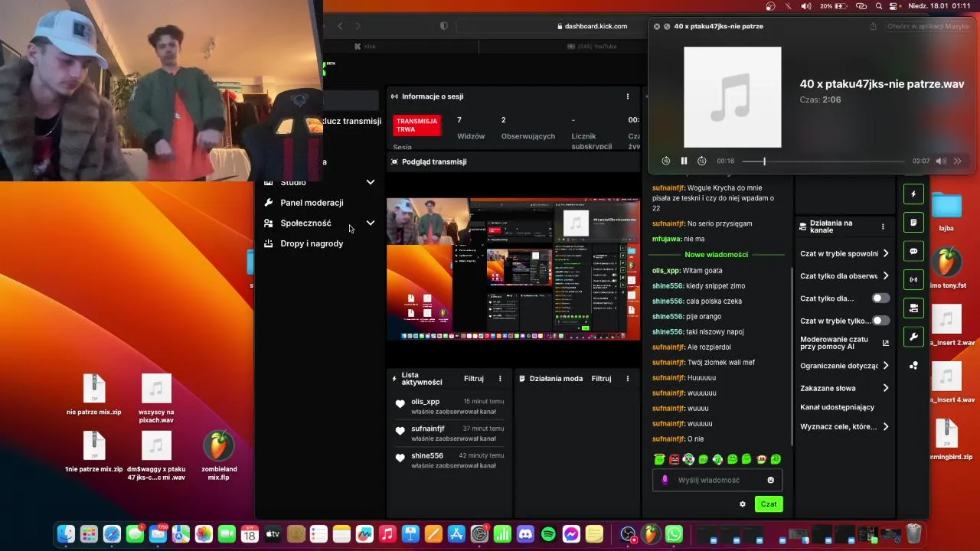Skip back 15 seconds in audio preview
This screenshot has width=980, height=551.
[666, 161]
